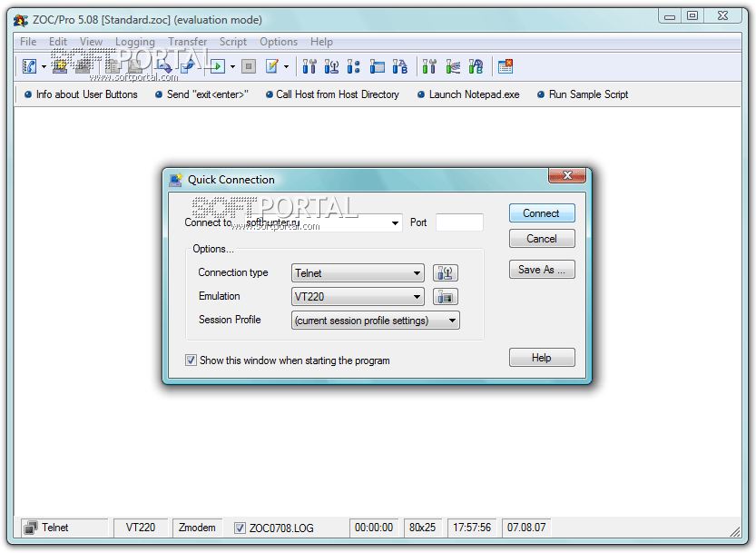This screenshot has width=756, height=553.
Task: Click the green play Run Script icon
Action: (x=218, y=66)
